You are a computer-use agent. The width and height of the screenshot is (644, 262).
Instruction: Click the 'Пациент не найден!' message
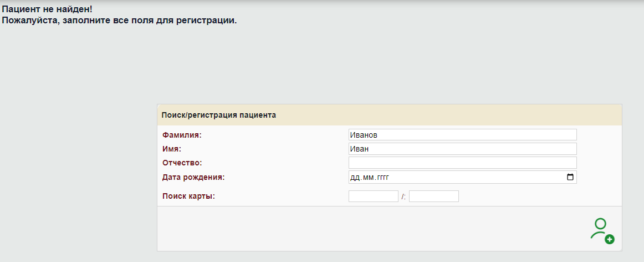(47, 10)
